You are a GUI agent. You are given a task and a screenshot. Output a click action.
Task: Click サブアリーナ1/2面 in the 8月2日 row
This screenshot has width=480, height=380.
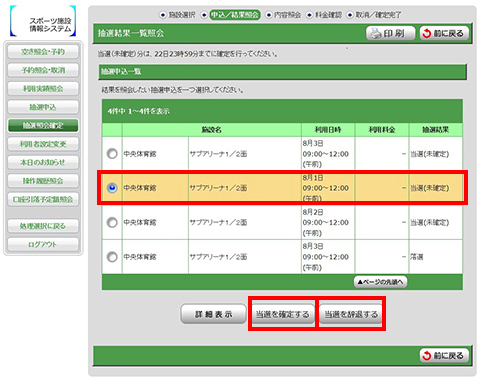click(x=218, y=222)
